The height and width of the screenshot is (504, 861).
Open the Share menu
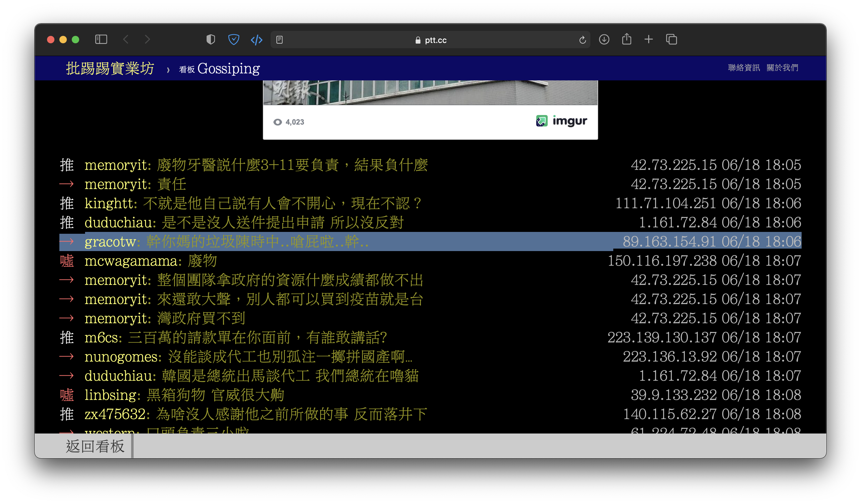(x=627, y=39)
